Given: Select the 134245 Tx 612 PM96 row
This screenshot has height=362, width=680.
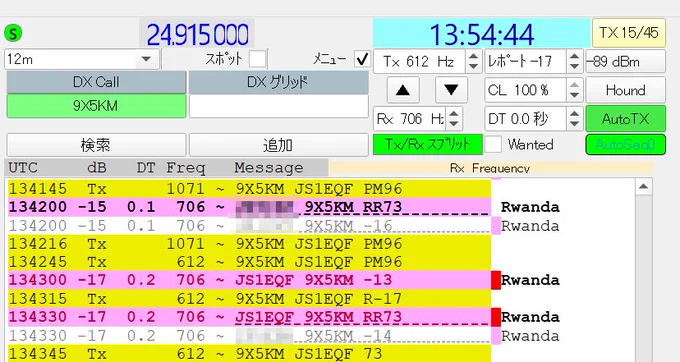Looking at the screenshot, I should click(x=249, y=262).
